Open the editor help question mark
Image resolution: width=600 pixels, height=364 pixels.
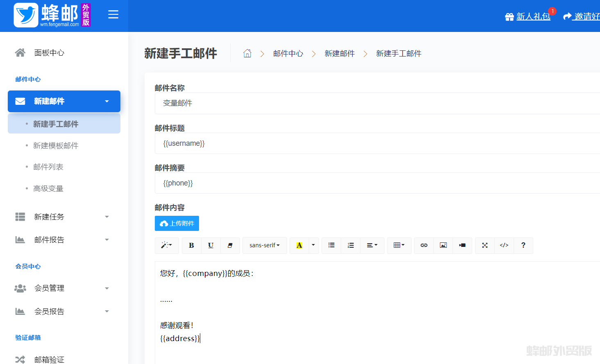coord(523,245)
